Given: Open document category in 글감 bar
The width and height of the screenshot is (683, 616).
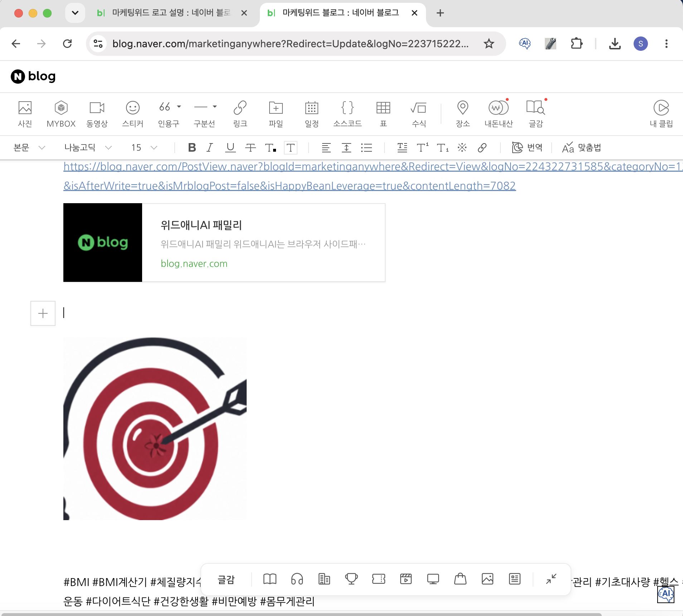Looking at the screenshot, I should pos(515,579).
